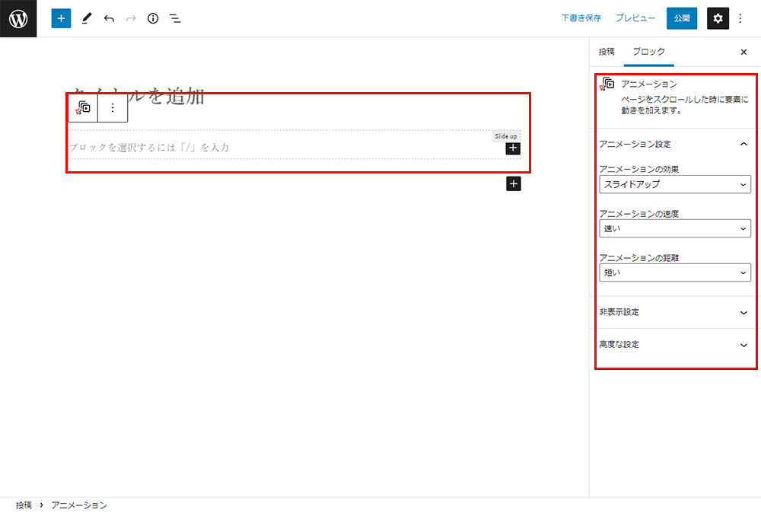Click the Undo arrow icon
The height and width of the screenshot is (532, 761).
point(108,18)
